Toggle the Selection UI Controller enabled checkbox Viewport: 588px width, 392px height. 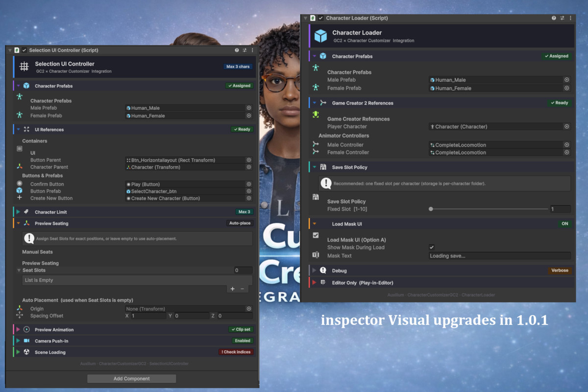[24, 50]
